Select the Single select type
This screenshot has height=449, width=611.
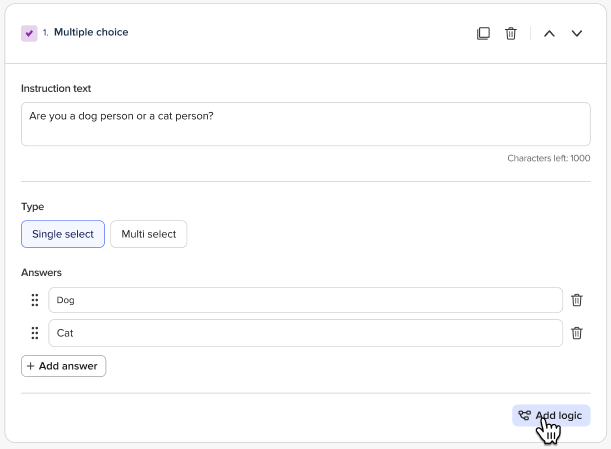(x=63, y=234)
